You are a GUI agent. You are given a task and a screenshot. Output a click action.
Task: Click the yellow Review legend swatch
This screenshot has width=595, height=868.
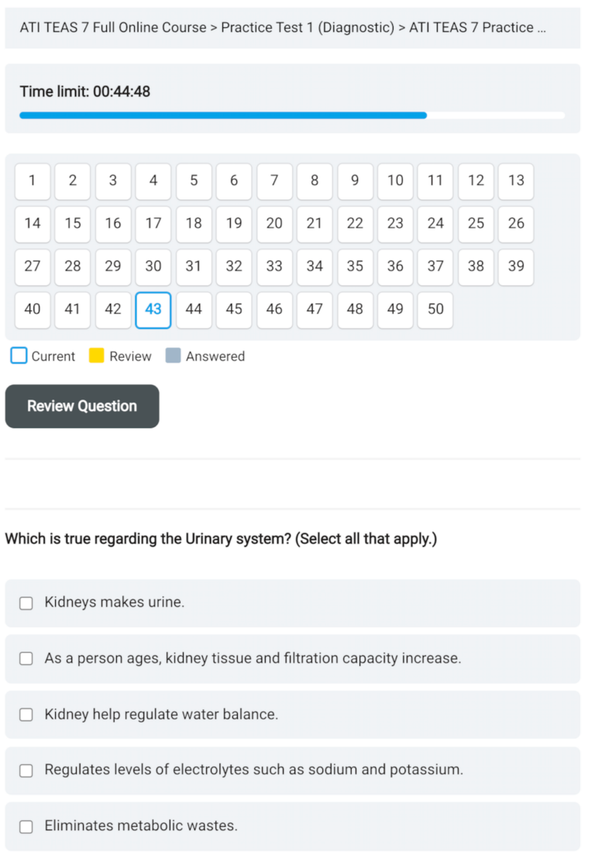pyautogui.click(x=96, y=356)
